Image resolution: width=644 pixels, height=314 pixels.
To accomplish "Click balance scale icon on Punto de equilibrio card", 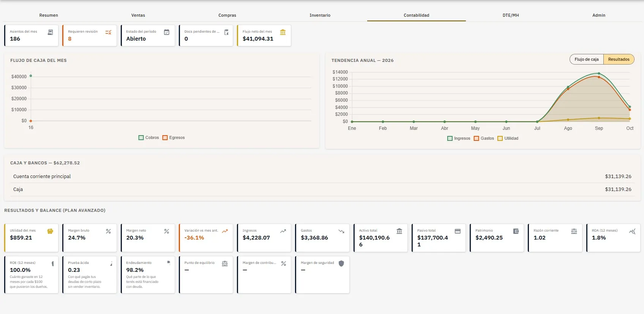I will point(225,264).
